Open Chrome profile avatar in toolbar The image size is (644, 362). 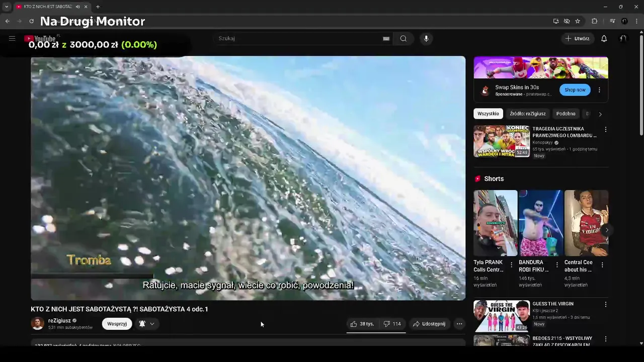[x=624, y=21]
